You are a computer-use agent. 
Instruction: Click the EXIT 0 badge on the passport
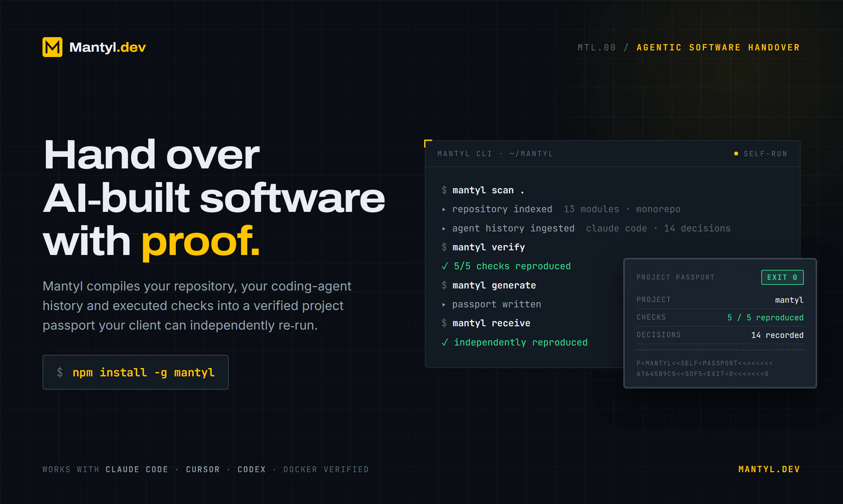point(783,278)
